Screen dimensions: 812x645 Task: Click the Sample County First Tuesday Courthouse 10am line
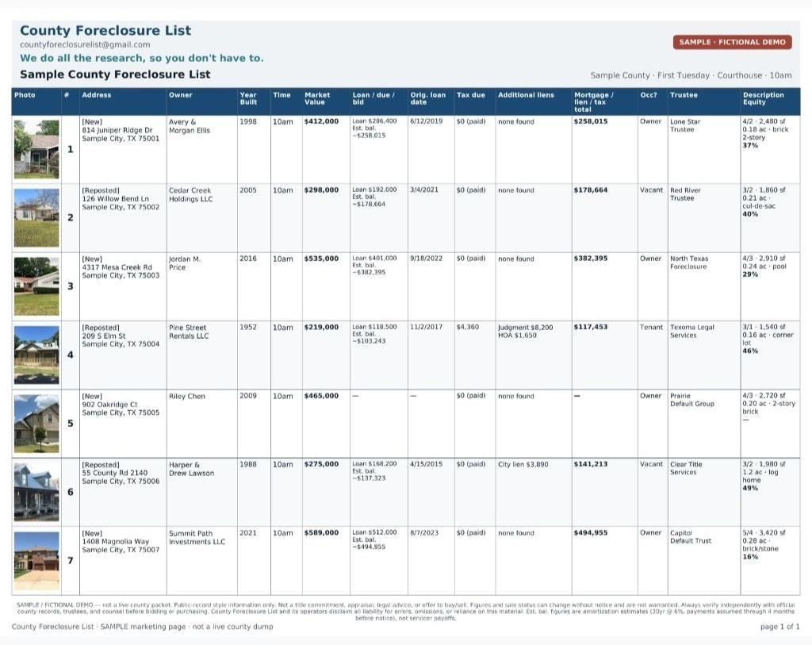[x=691, y=75]
